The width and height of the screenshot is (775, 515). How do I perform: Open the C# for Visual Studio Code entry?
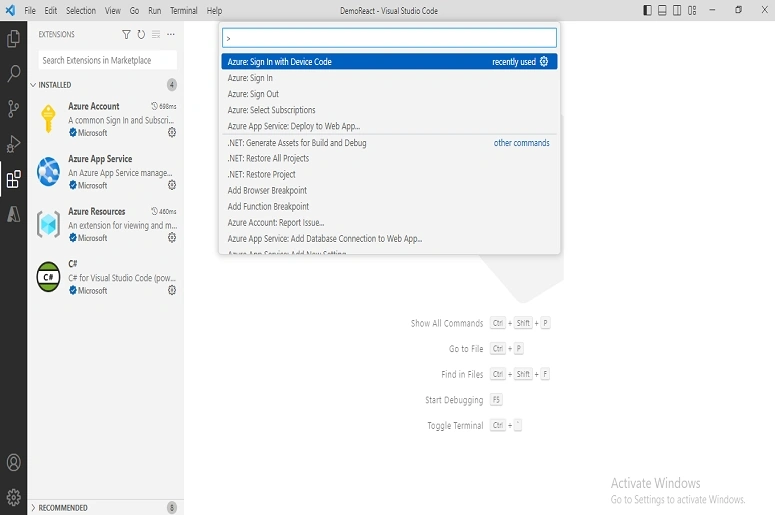(106, 277)
